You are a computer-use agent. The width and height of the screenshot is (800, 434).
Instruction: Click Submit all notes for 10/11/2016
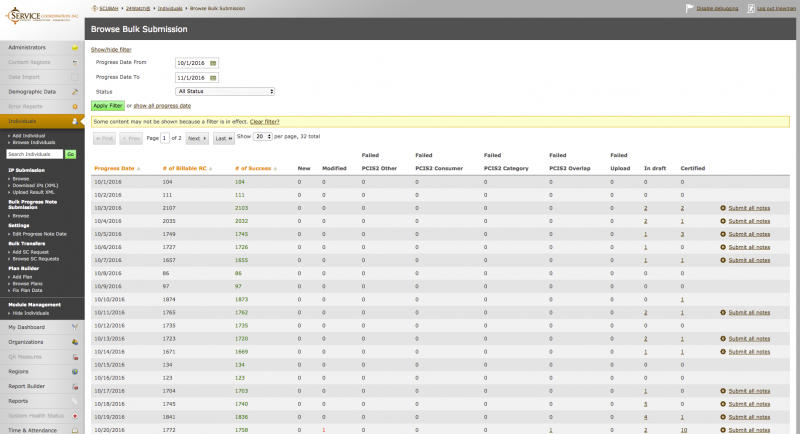coord(749,313)
